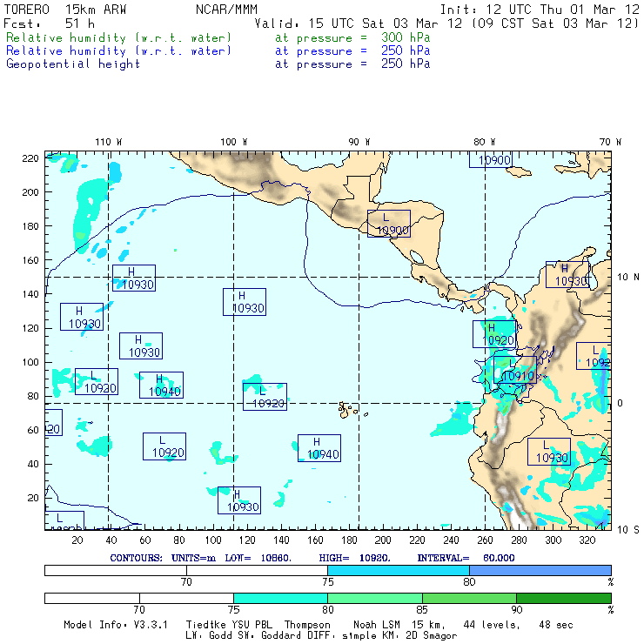
Task: Click the L 10900 marker over Central America
Action: (x=388, y=225)
